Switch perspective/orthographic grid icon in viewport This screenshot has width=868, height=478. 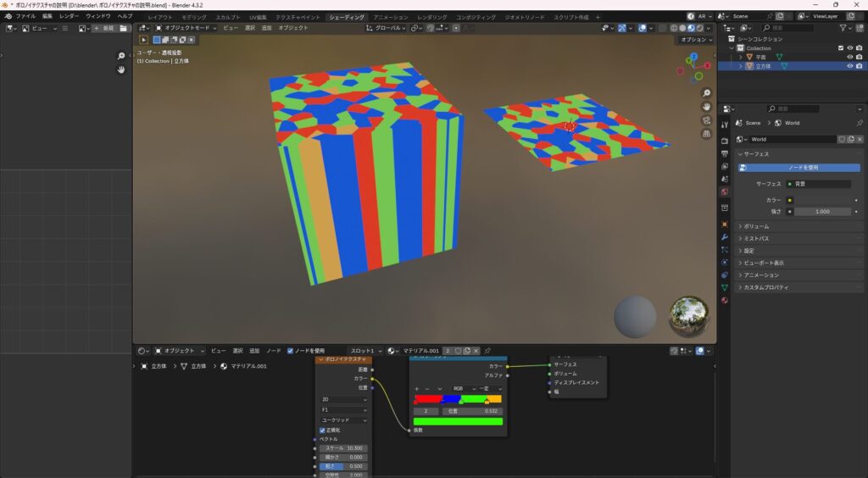click(706, 133)
